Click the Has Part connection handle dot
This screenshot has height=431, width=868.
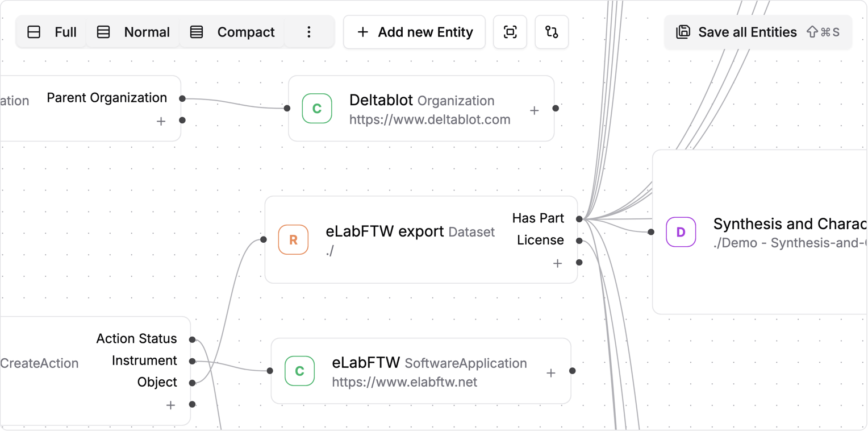click(579, 218)
